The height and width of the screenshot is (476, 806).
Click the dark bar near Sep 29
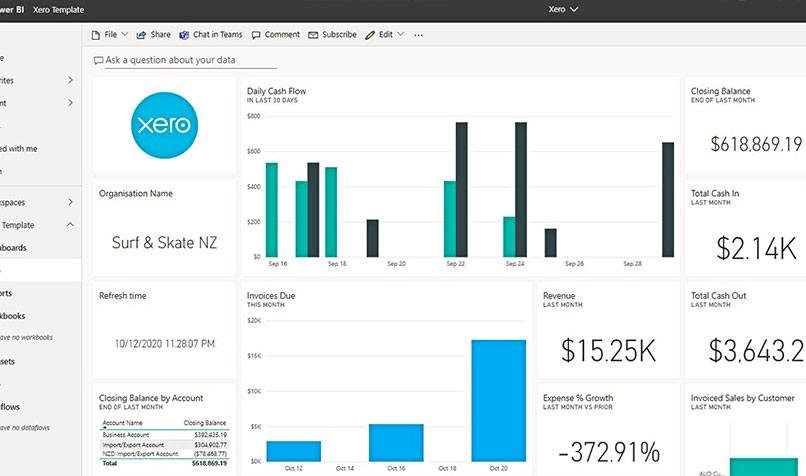pyautogui.click(x=668, y=200)
